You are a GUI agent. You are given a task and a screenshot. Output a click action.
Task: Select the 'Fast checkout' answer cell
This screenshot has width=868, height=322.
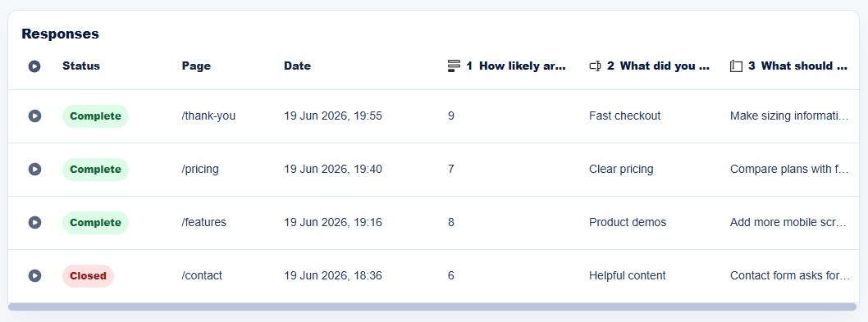tap(625, 116)
